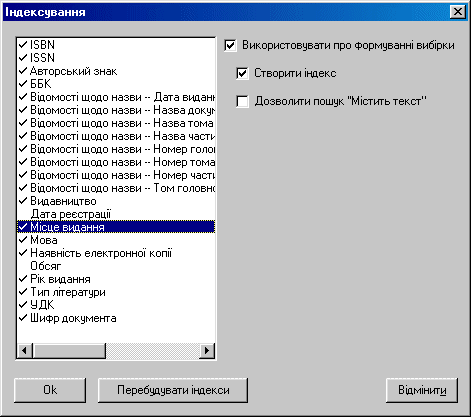The height and width of the screenshot is (417, 471).
Task: Toggle "Використовувати про формуванні вибірки" checkbox
Action: [231, 45]
